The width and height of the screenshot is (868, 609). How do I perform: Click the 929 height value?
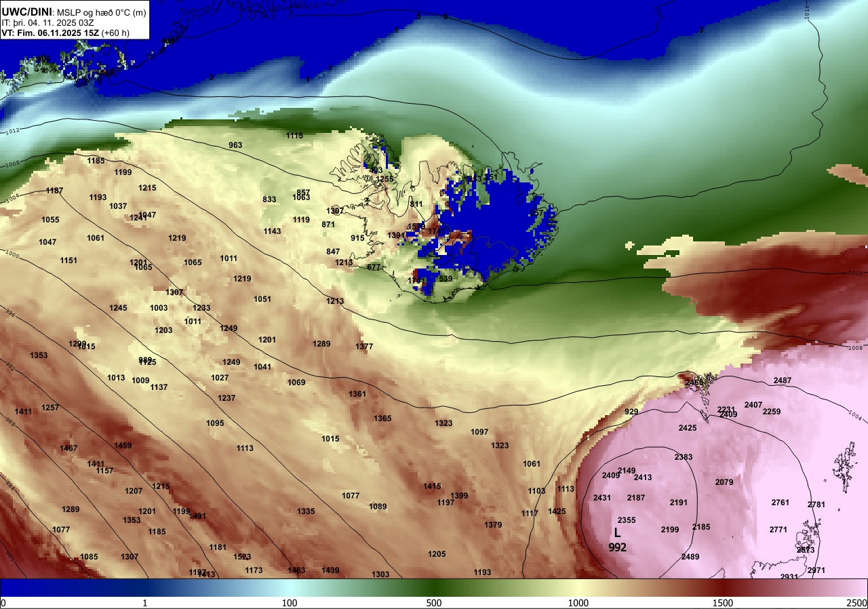pyautogui.click(x=631, y=412)
